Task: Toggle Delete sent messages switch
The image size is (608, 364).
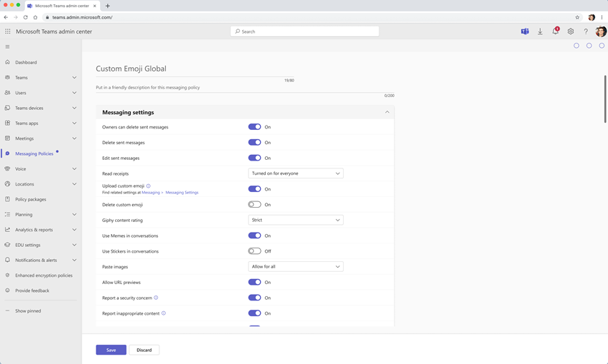Action: click(x=254, y=142)
